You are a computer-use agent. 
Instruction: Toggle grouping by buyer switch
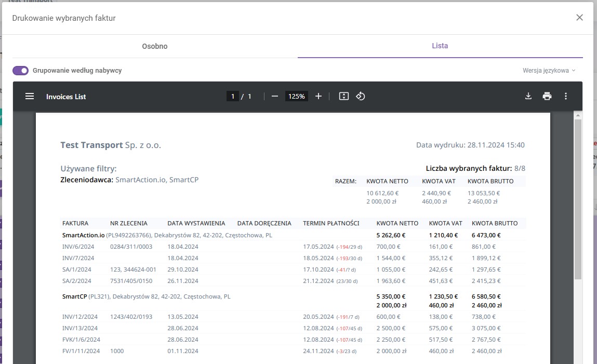point(21,71)
